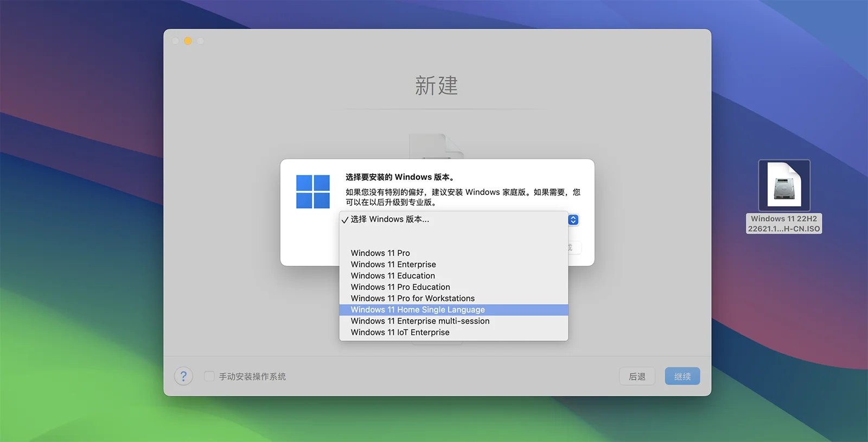Click the yellow minimize window button
Image resolution: width=868 pixels, height=442 pixels.
click(x=188, y=41)
